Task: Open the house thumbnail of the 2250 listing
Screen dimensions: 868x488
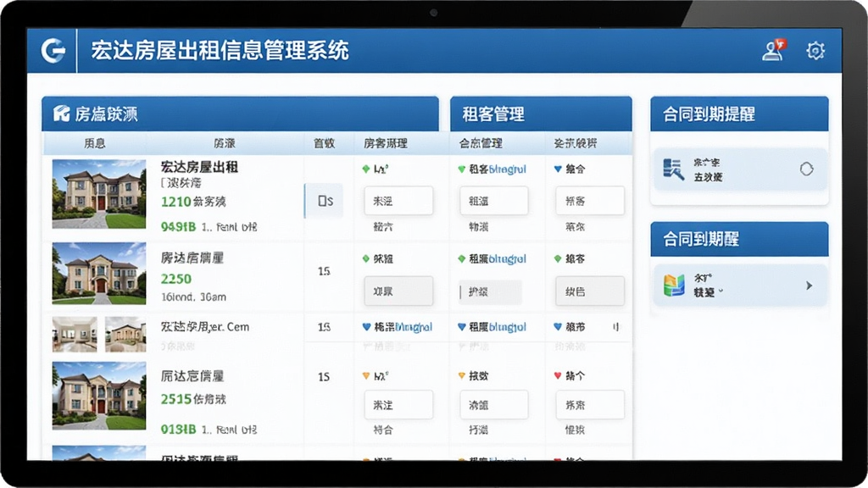Action: 99,274
